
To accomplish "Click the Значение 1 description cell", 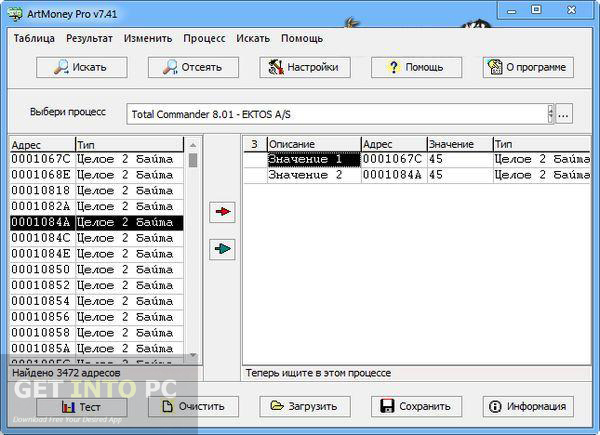I will point(314,159).
